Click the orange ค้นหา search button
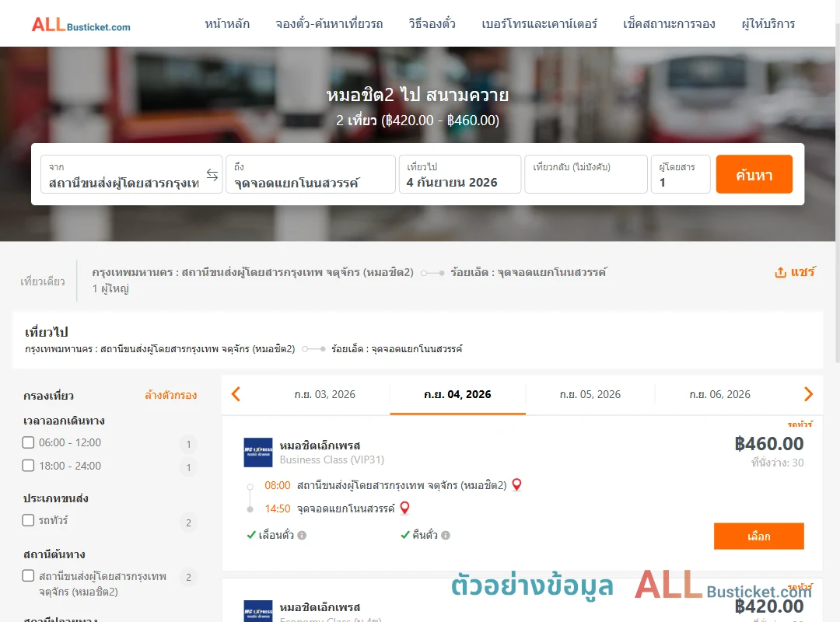 [x=754, y=174]
